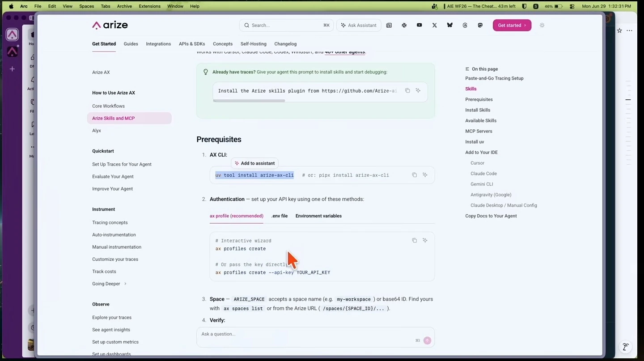The height and width of the screenshot is (361, 644).
Task: Open the blog/newsletter icon beside Ask Assistant
Action: (389, 25)
